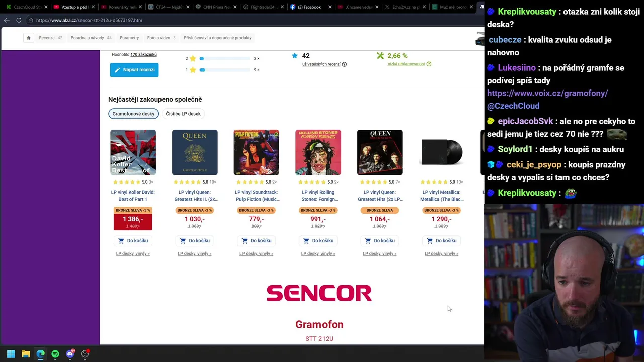
Task: Add Queen Greatest Hits 1 064,- to cart
Action: pyautogui.click(x=380, y=241)
